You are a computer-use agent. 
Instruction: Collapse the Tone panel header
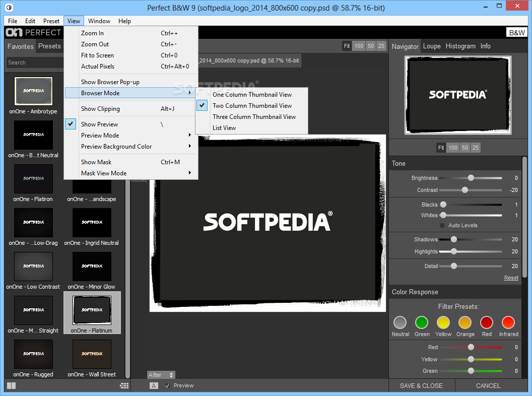pyautogui.click(x=455, y=163)
